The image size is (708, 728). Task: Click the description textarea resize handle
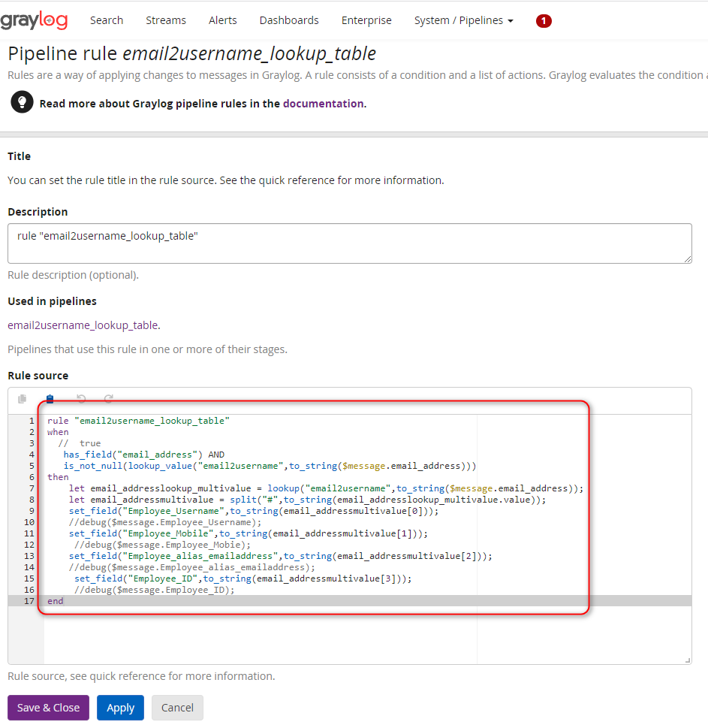click(688, 259)
